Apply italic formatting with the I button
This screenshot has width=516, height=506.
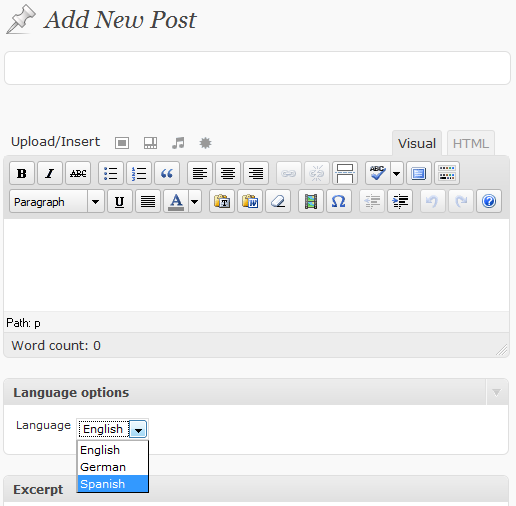click(50, 173)
